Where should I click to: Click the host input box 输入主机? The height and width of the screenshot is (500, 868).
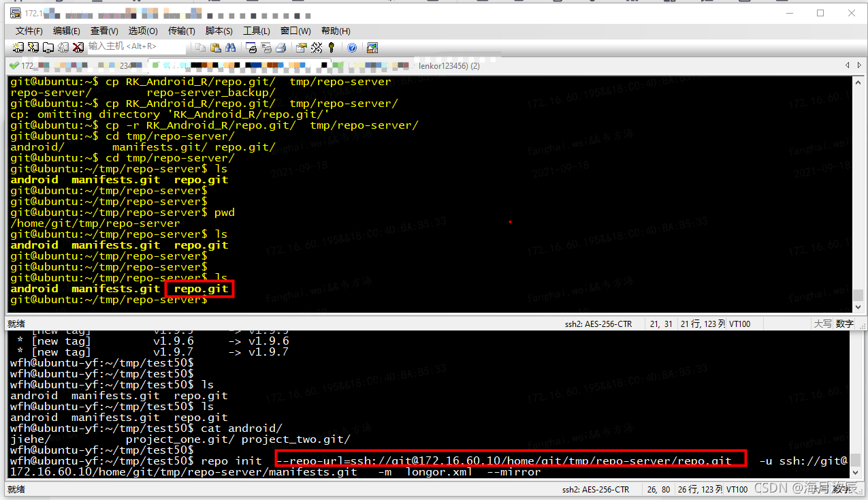click(136, 46)
